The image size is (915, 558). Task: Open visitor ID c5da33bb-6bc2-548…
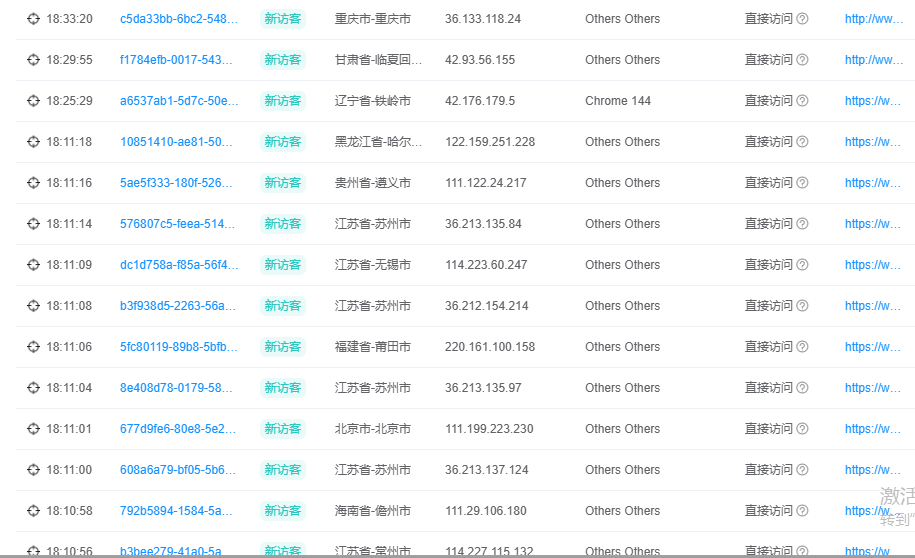pos(179,19)
